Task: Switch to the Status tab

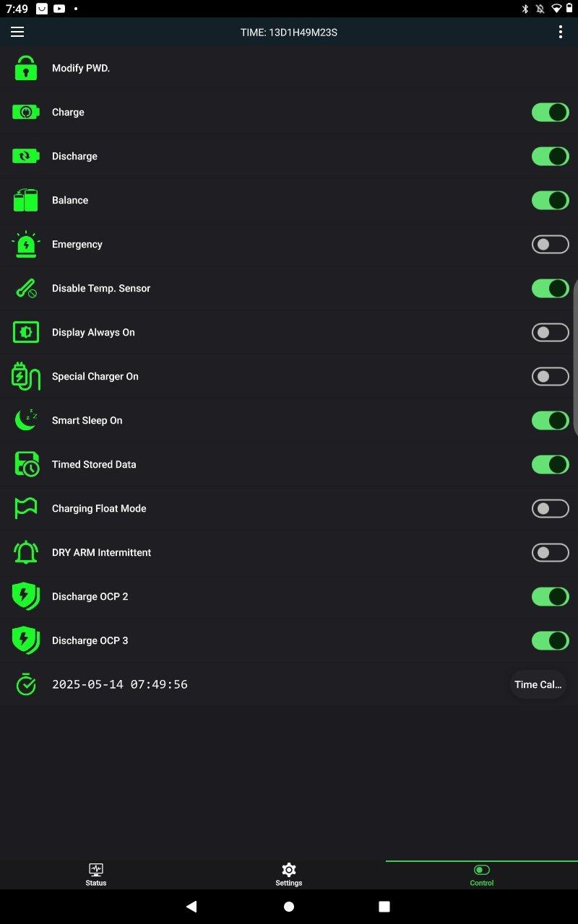Action: (x=96, y=874)
